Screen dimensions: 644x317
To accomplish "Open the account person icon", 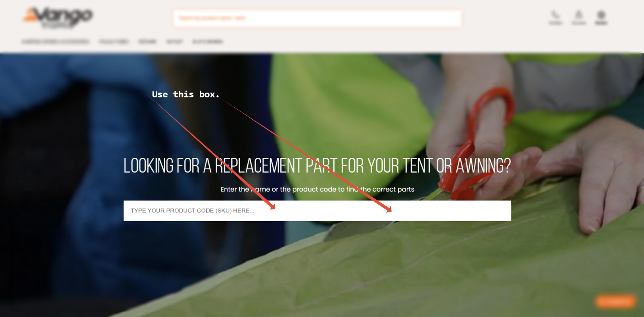I will click(579, 17).
